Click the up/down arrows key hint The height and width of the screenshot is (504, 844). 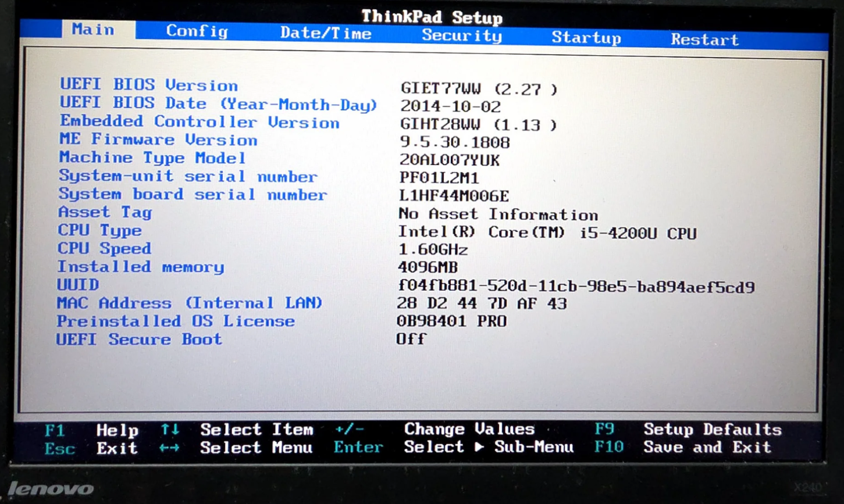(170, 430)
